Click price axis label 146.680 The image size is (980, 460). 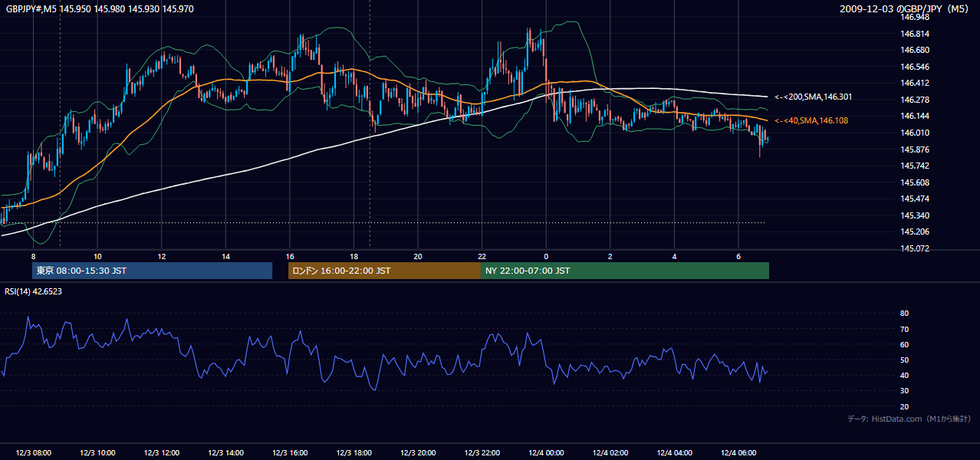pyautogui.click(x=915, y=50)
